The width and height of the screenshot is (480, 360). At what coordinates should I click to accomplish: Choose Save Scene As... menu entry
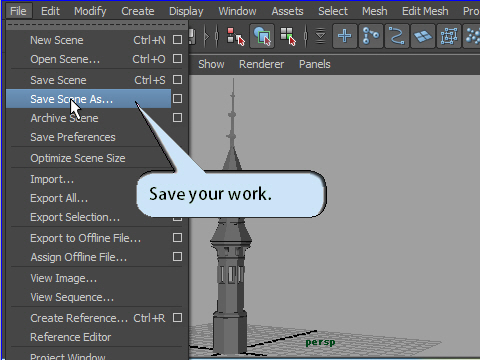(89, 99)
